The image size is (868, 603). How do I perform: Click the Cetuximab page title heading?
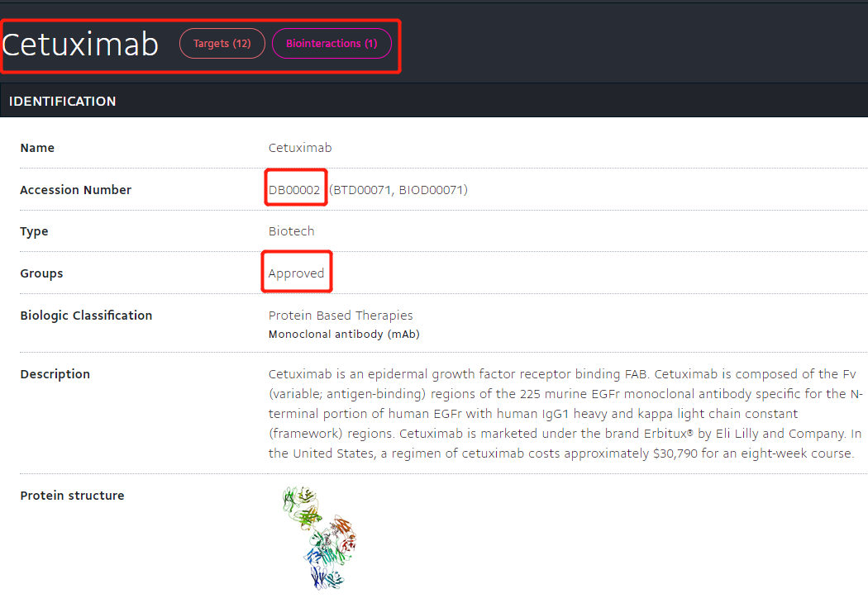coord(80,44)
